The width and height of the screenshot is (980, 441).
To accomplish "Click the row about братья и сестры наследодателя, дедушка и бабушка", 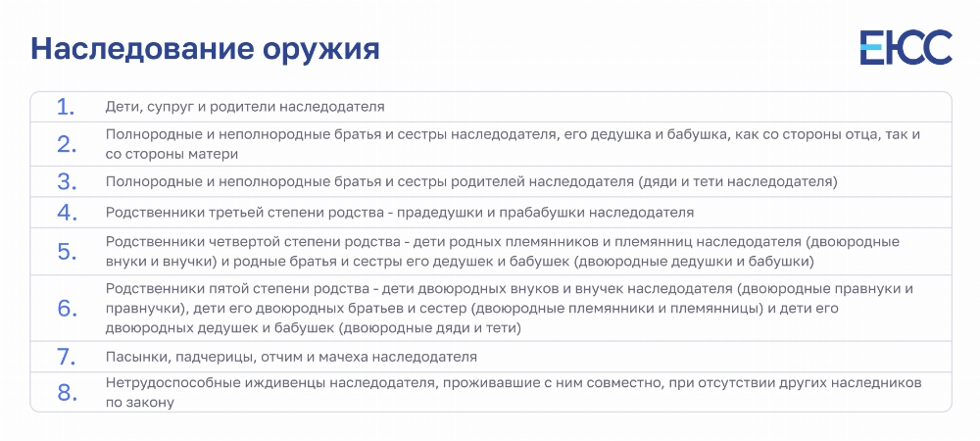I will point(491,144).
